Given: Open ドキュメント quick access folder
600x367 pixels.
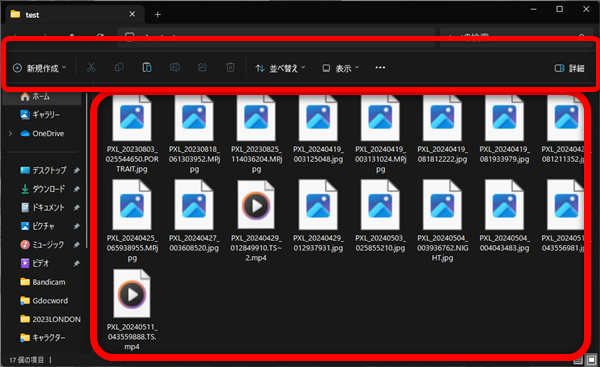Looking at the screenshot, I should coord(43,207).
